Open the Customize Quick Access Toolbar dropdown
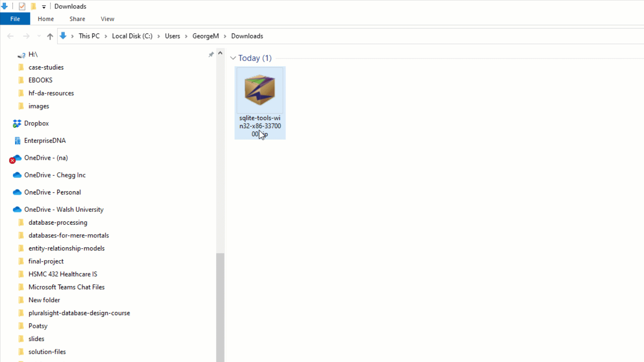This screenshot has width=644, height=362. pos(44,7)
